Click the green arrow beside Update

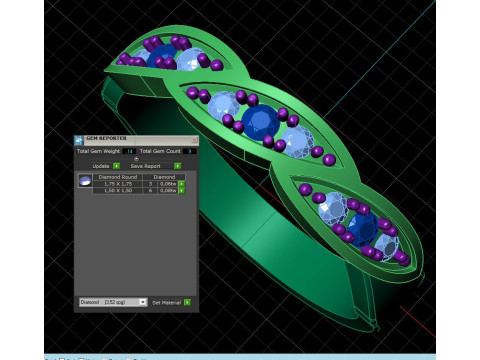[116, 166]
